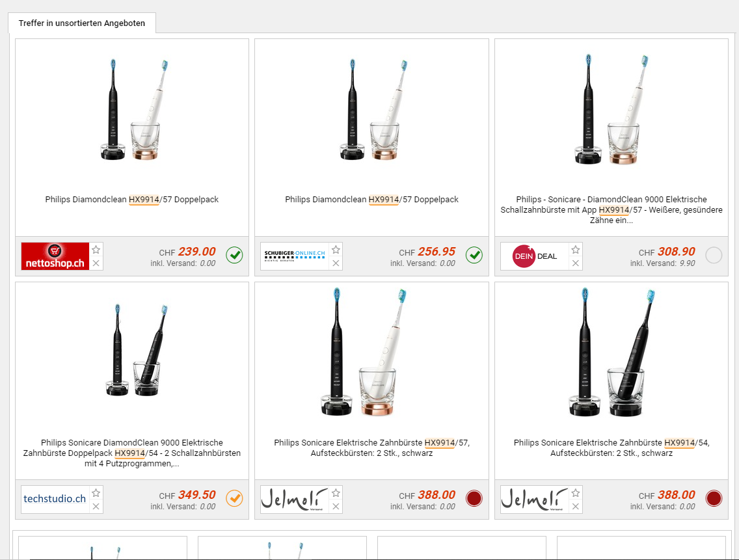The width and height of the screenshot is (739, 560).
Task: Open the Treffer in unsortierten Angeboten tab
Action: pyautogui.click(x=82, y=23)
